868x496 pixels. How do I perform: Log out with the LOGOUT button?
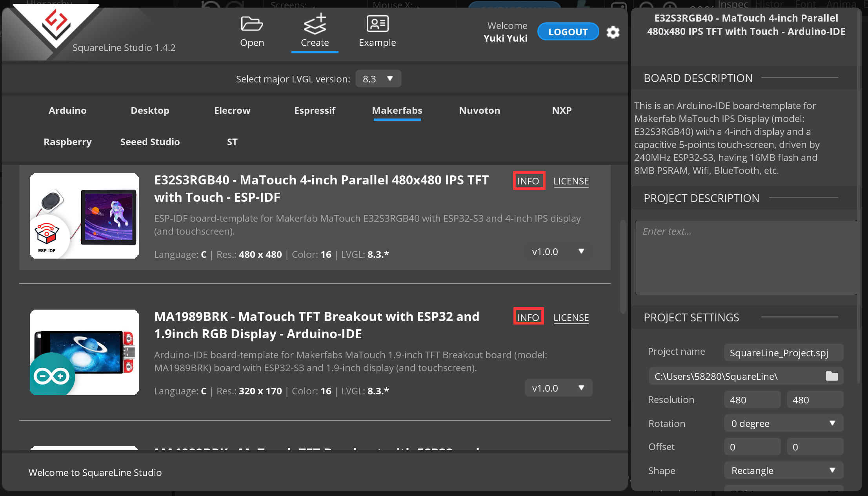point(568,32)
